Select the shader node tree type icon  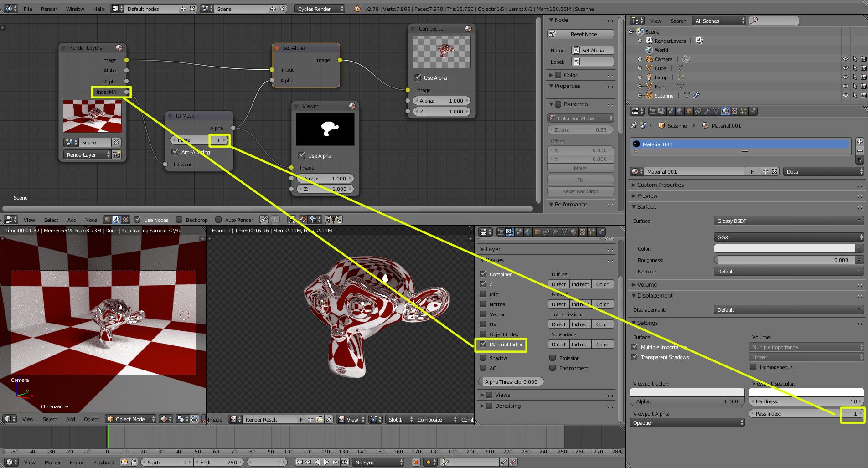point(108,220)
